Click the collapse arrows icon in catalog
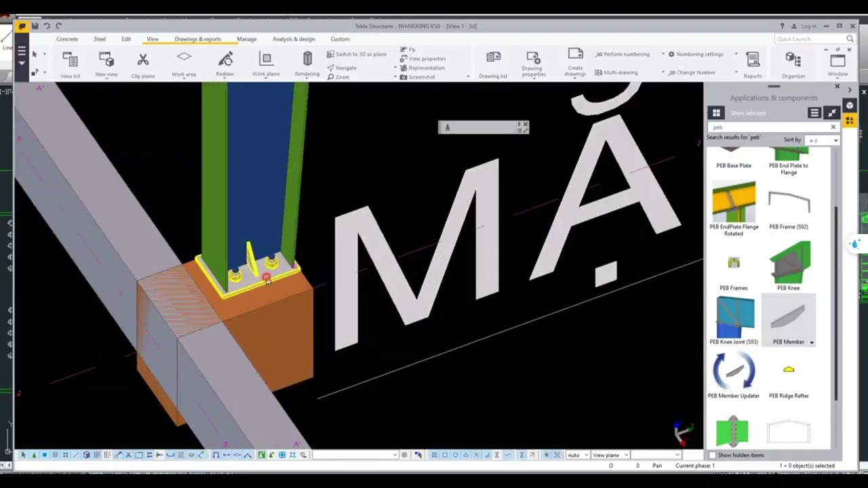This screenshot has height=488, width=868. click(832, 113)
